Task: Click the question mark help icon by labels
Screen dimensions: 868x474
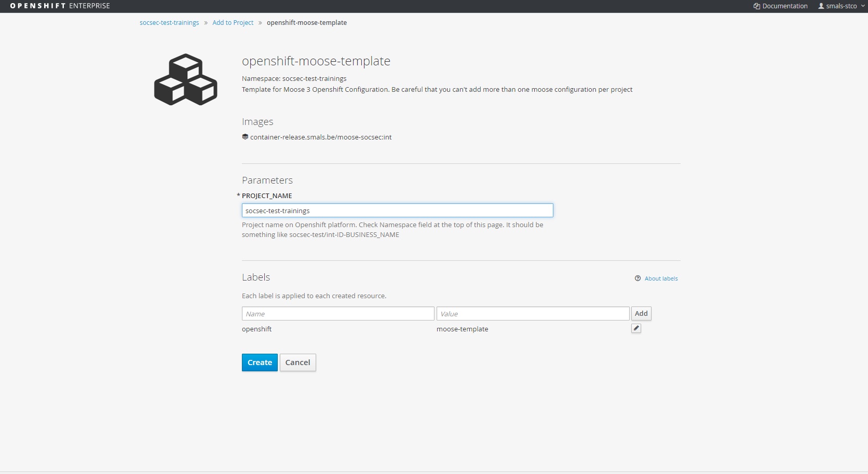Action: coord(638,278)
